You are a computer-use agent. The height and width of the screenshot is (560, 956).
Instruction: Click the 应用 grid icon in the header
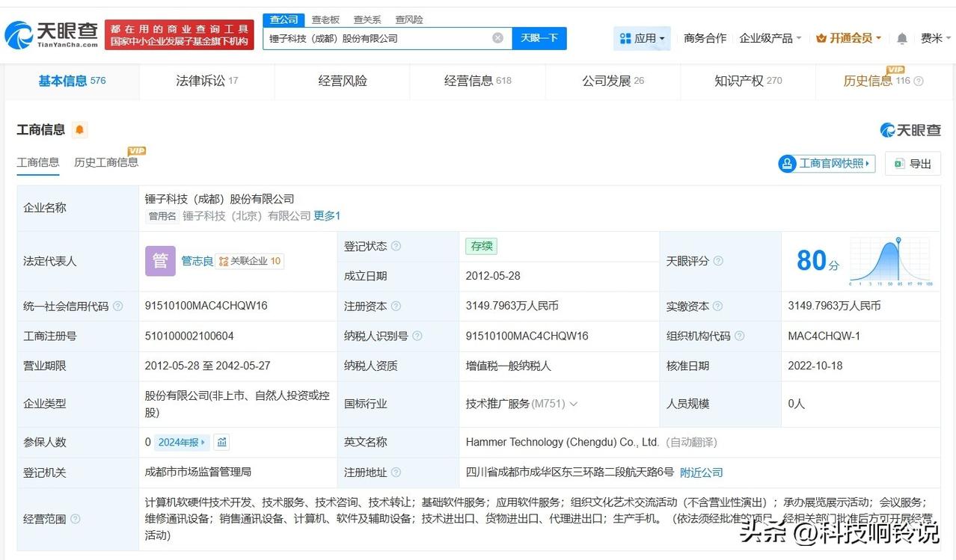625,38
